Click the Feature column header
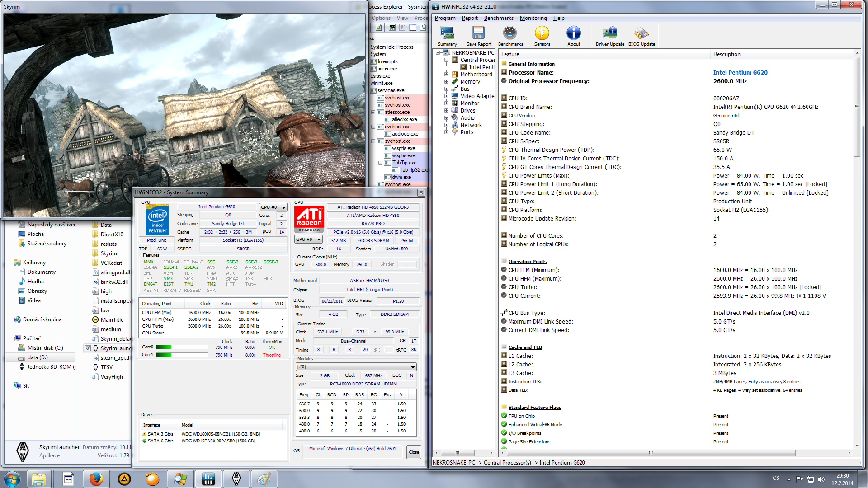 (x=605, y=54)
